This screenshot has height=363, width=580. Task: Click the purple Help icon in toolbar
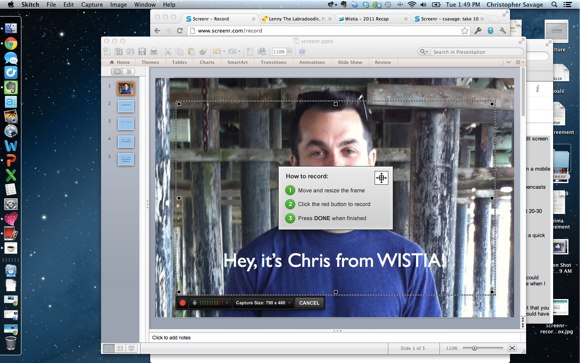[302, 51]
